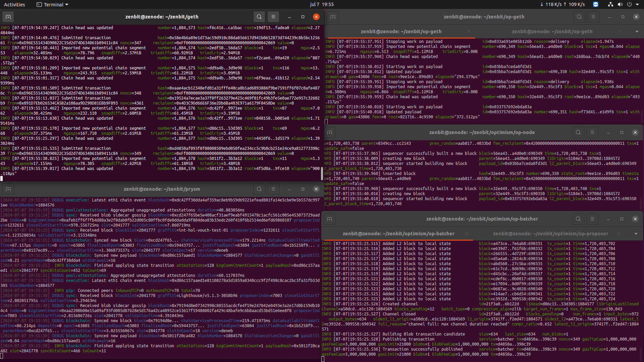Close the prysm terminal window

pyautogui.click(x=316, y=189)
